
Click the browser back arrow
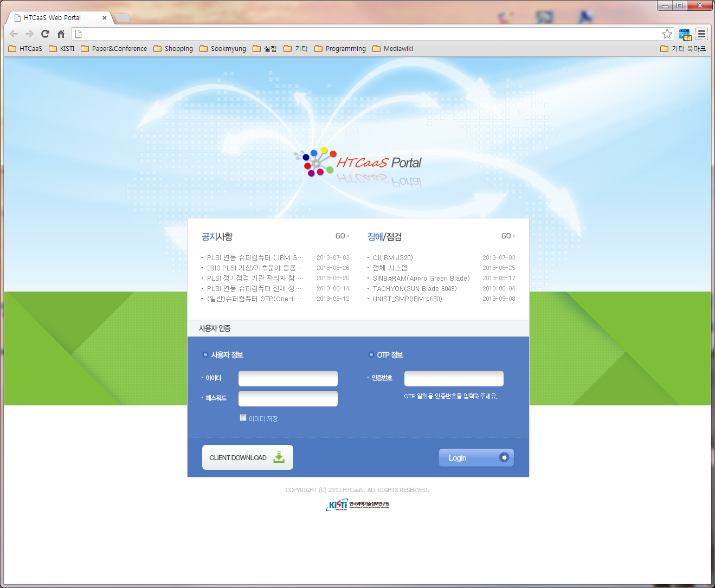click(14, 34)
